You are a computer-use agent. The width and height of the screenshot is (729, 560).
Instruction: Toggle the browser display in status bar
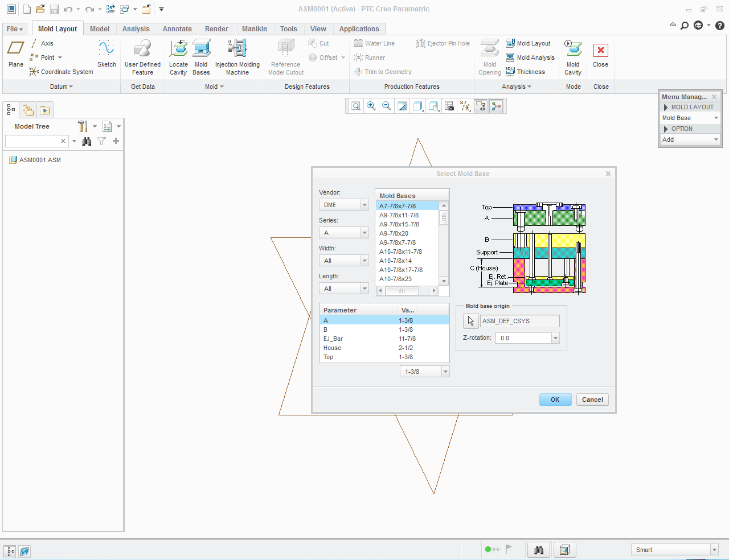tap(24, 551)
